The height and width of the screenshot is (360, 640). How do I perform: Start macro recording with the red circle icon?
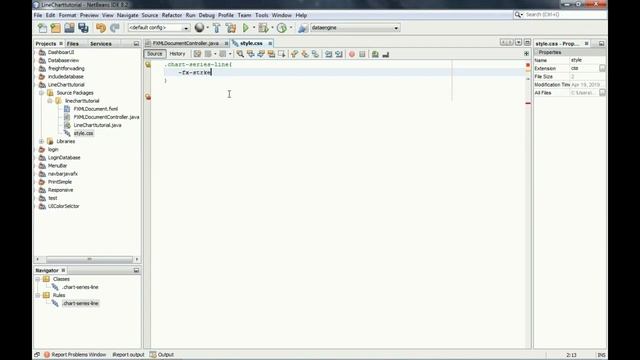(x=352, y=54)
